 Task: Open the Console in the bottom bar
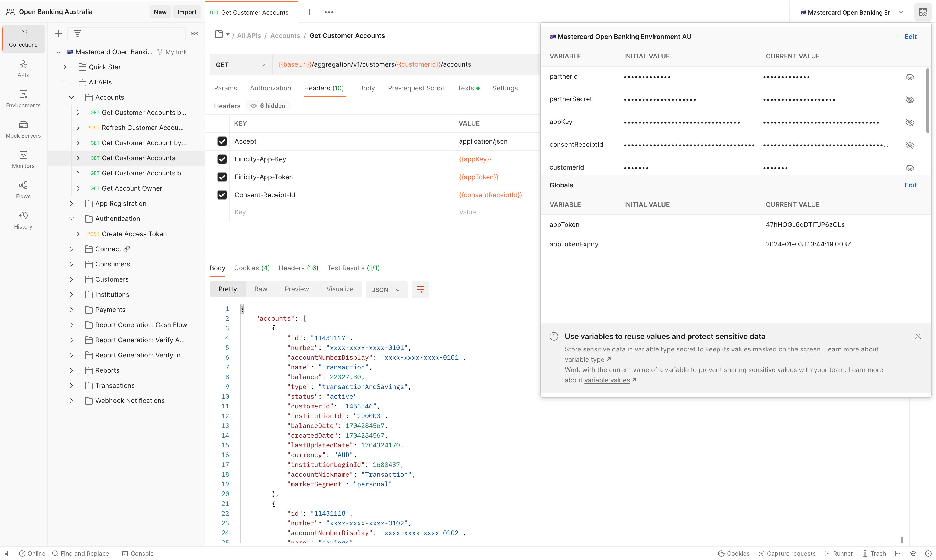pos(138,553)
